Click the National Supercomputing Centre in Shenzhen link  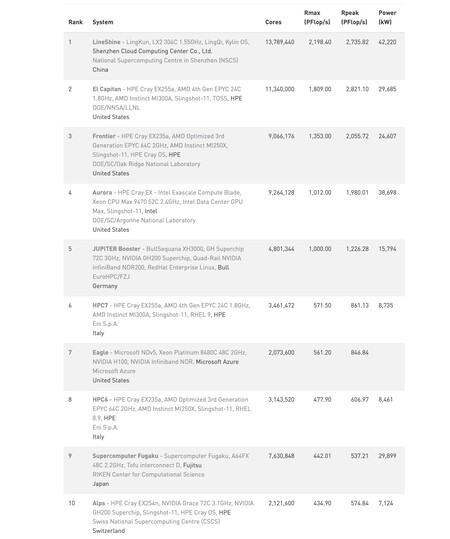(x=165, y=60)
